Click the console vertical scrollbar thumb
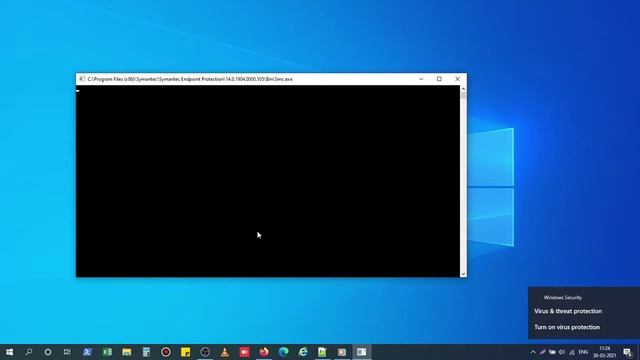This screenshot has height=360, width=640. [x=463, y=96]
